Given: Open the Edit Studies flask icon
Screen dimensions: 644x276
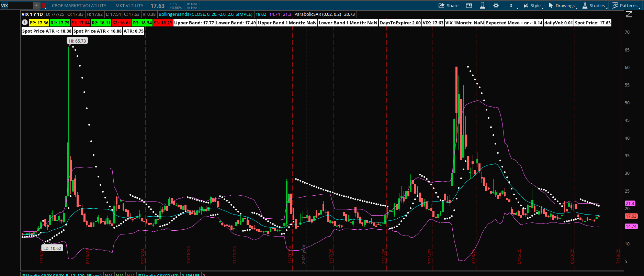Looking at the screenshot, I should pyautogui.click(x=483, y=5).
